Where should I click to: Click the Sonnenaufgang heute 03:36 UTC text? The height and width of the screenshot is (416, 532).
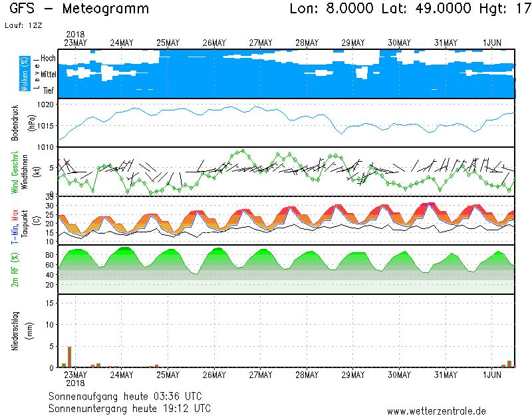[129, 396]
